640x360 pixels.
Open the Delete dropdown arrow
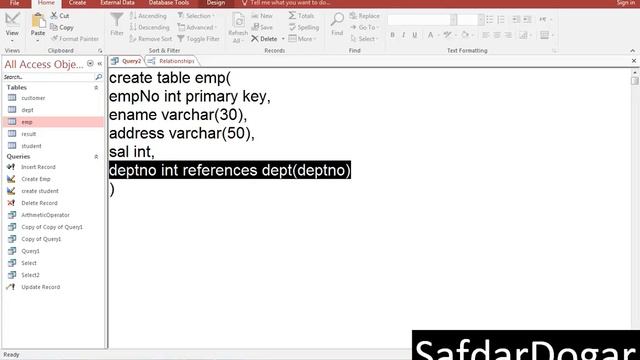pyautogui.click(x=283, y=39)
